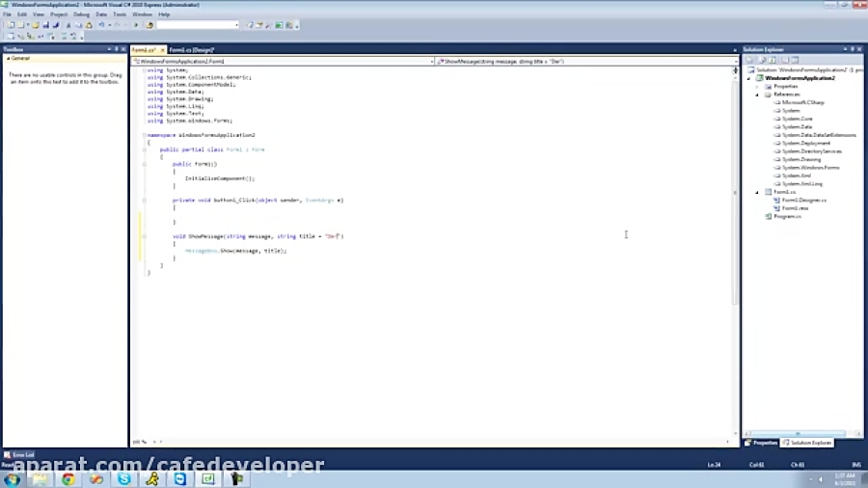The height and width of the screenshot is (488, 868).
Task: Open the Find combo box on toolbar
Action: click(x=198, y=25)
